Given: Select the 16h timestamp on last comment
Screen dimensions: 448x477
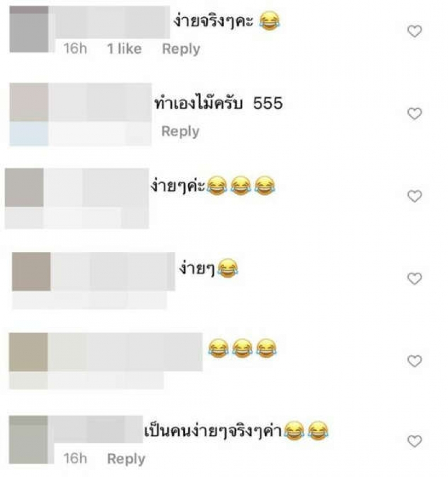Looking at the screenshot, I should point(75,459).
